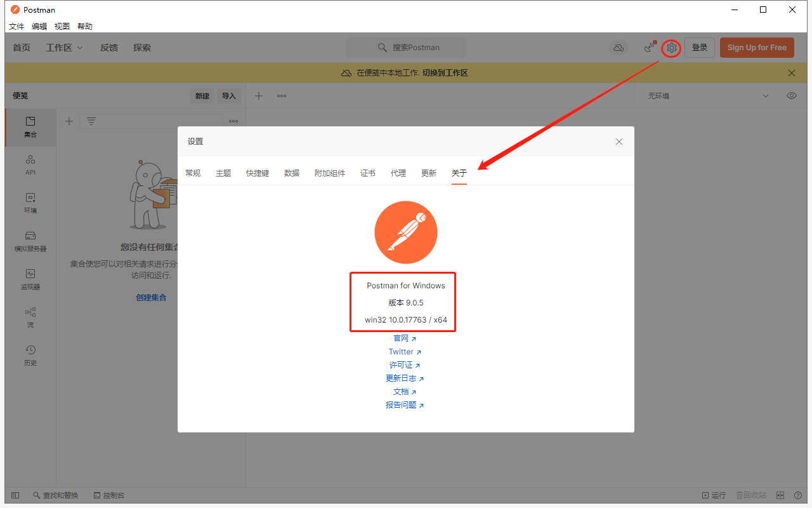Switch to the 附加组件 settings tab

(x=330, y=173)
